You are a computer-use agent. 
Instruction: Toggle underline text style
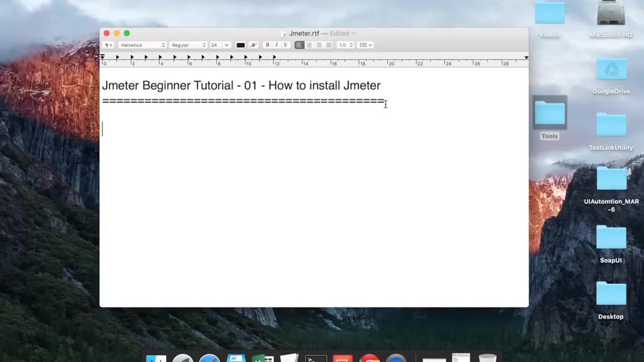tap(285, 45)
